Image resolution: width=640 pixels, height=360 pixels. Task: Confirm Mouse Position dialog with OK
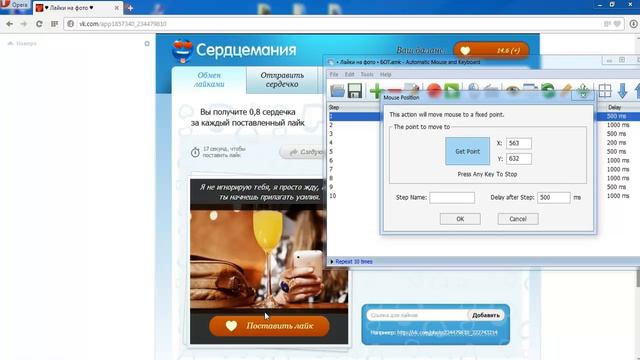pyautogui.click(x=460, y=219)
